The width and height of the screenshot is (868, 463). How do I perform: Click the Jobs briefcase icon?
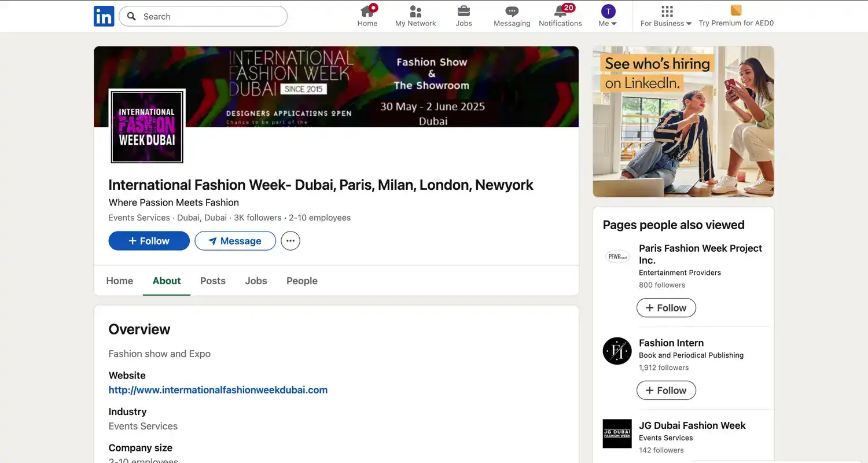(x=464, y=12)
